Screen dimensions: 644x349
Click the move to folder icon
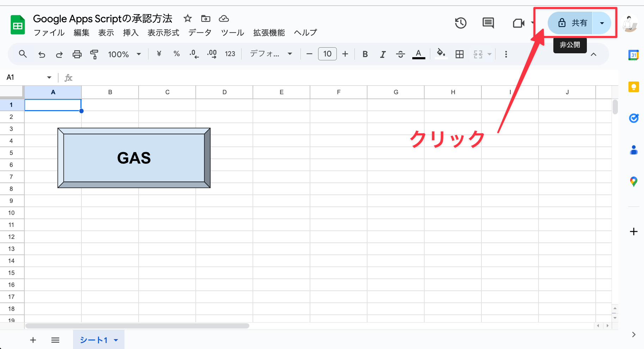pyautogui.click(x=206, y=18)
